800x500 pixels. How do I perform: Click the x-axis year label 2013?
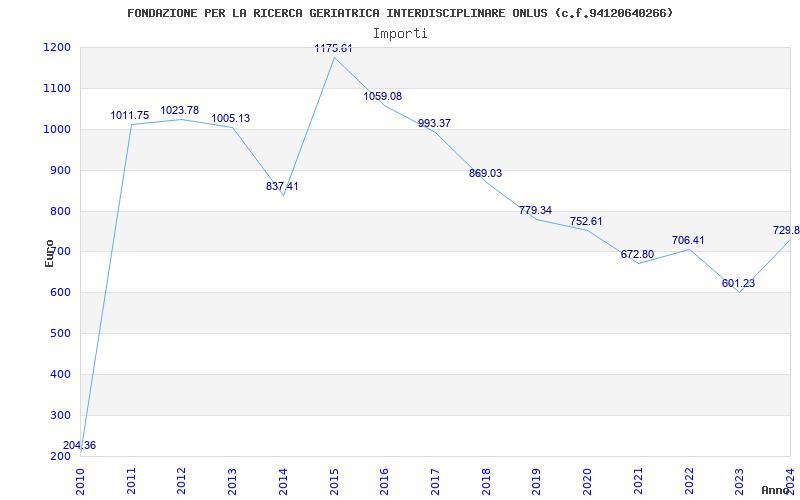(x=233, y=481)
